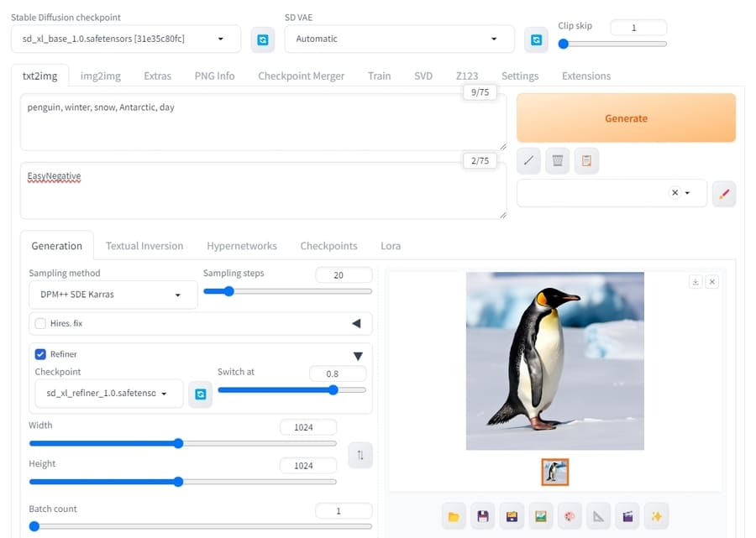756x538 pixels.
Task: Refresh the SD VAE list
Action: [x=536, y=39]
